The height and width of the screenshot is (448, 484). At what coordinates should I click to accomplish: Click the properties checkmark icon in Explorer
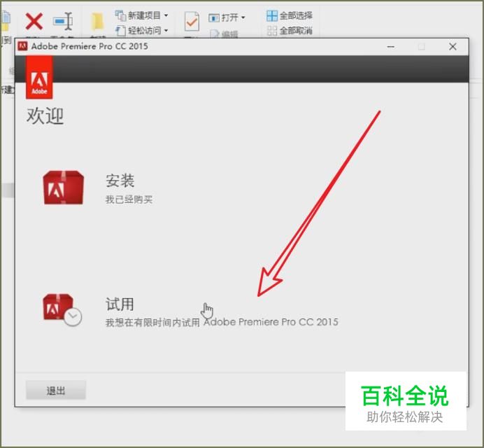click(192, 21)
